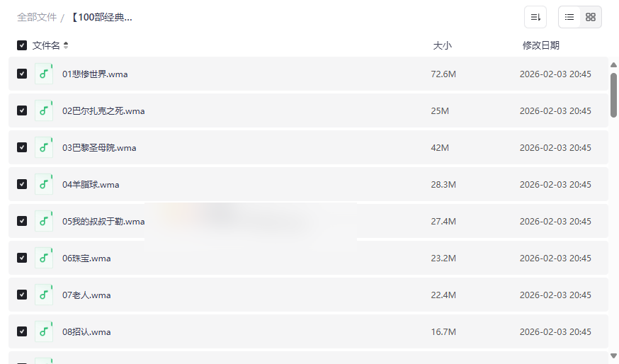Screen dimensions: 619x364
Task: Click the scrollbar down arrow
Action: [x=613, y=356]
